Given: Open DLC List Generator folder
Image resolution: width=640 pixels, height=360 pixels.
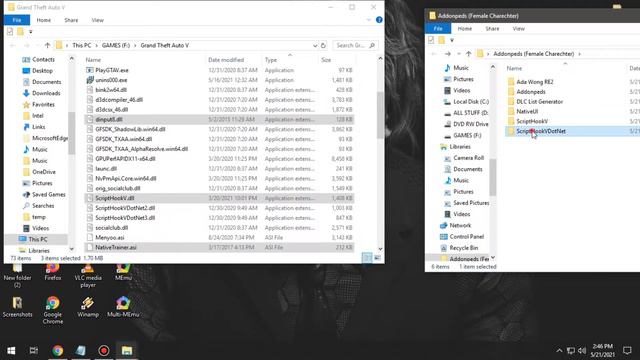Looking at the screenshot, I should tap(540, 102).
